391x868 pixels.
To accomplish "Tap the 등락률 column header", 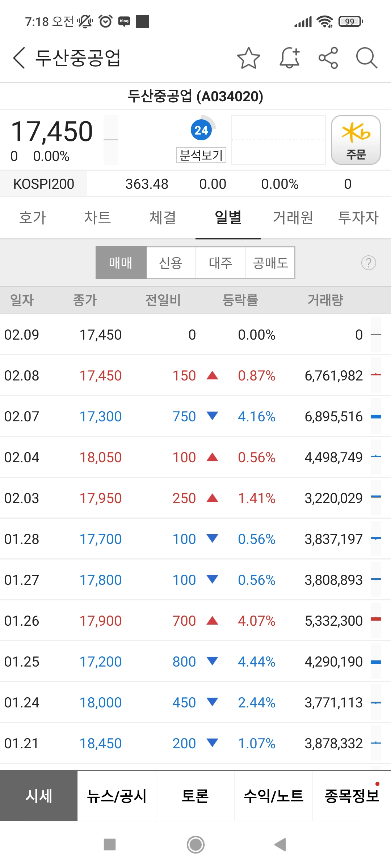I will click(240, 300).
